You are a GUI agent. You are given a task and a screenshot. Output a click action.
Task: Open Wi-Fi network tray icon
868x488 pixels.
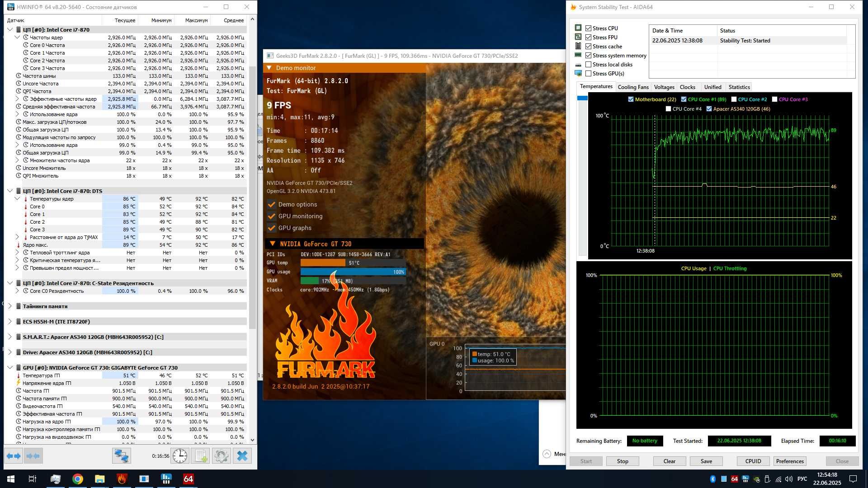[x=778, y=479]
